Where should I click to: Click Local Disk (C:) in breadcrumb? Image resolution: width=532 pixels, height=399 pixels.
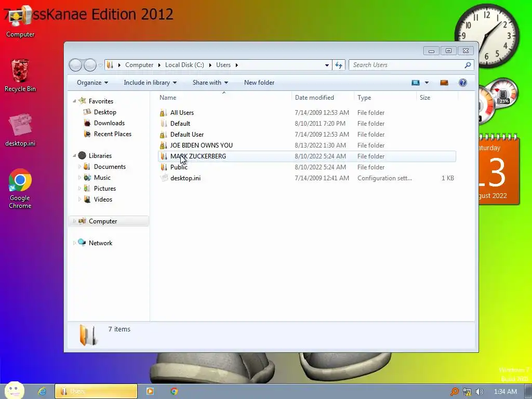click(184, 65)
